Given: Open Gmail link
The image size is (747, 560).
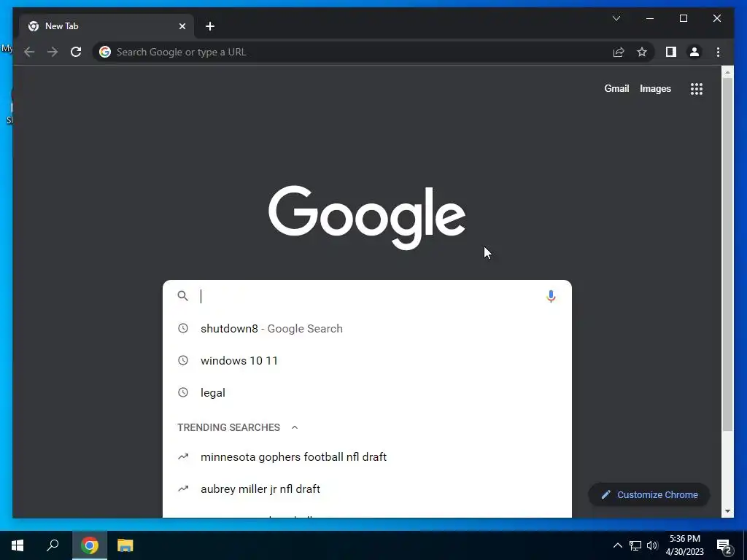Looking at the screenshot, I should tap(616, 88).
